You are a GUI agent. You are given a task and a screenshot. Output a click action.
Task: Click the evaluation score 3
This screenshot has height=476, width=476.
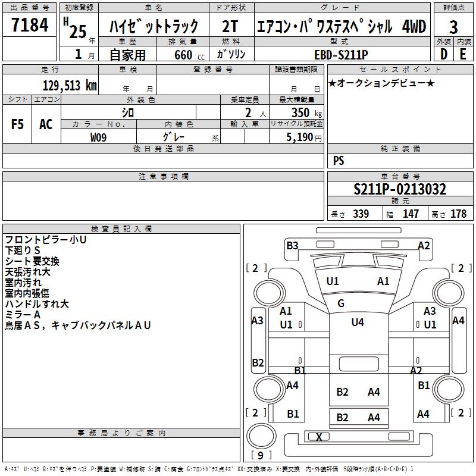tap(453, 27)
